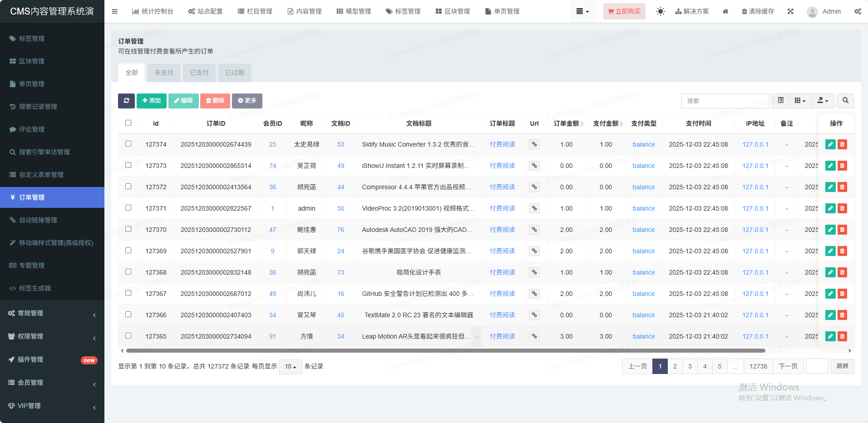This screenshot has width=868, height=423.
Task: Switch to the 未支付 tab
Action: coord(163,73)
